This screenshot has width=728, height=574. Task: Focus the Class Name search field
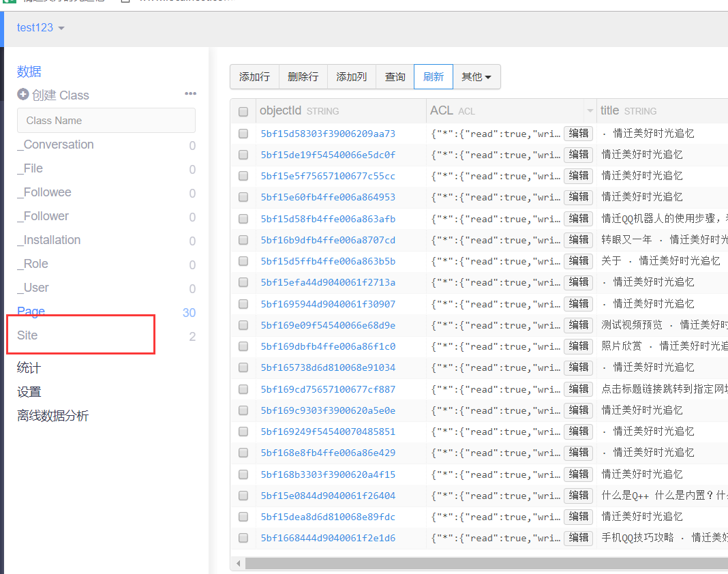[106, 120]
